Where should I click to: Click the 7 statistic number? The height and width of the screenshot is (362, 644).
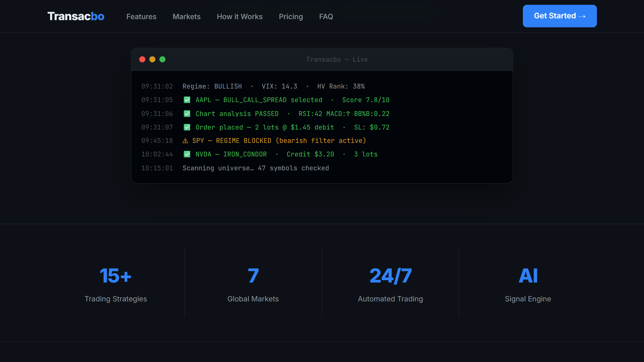(x=253, y=276)
